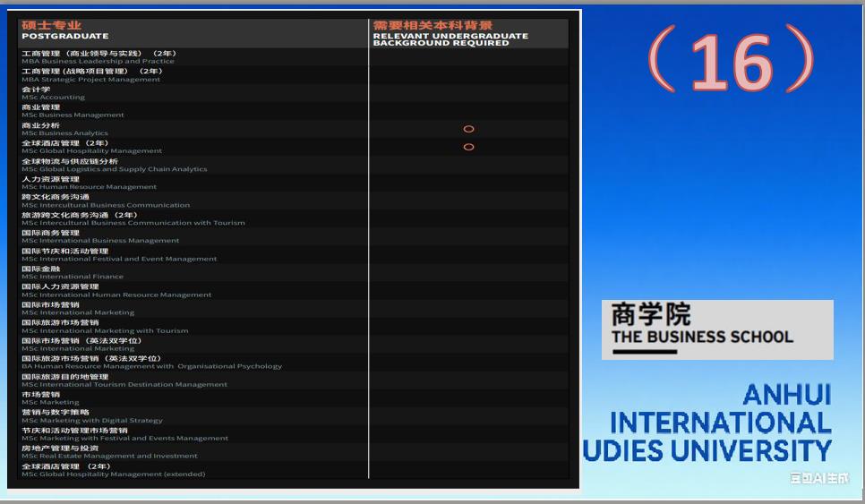Select MSc Business Management entry
865x504 pixels.
pyautogui.click(x=73, y=111)
